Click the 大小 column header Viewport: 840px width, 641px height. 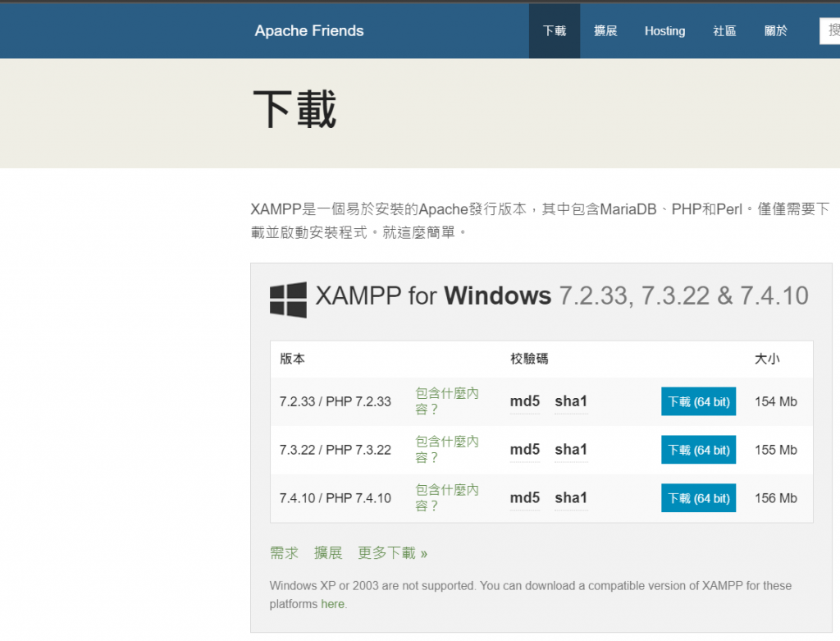point(767,359)
